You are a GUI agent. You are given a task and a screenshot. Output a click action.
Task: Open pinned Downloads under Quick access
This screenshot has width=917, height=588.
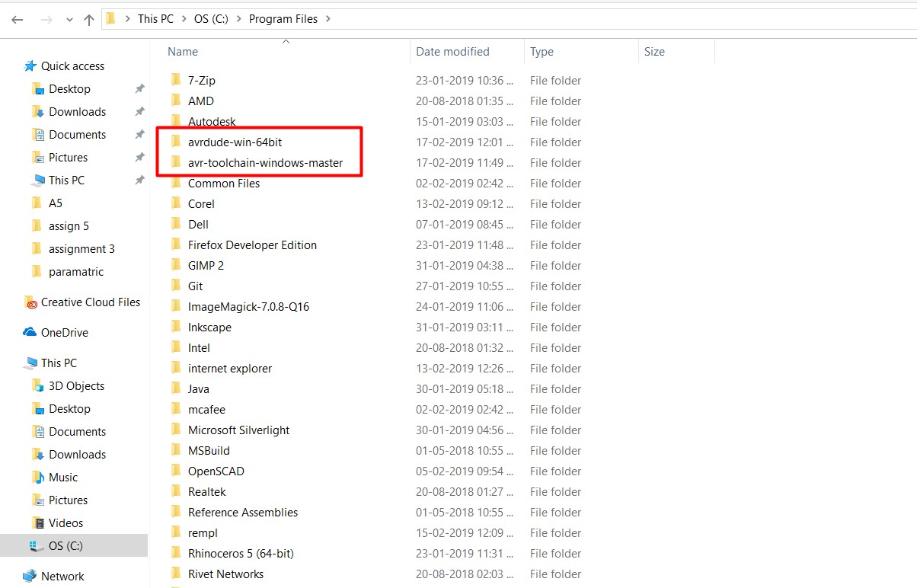[x=77, y=112]
